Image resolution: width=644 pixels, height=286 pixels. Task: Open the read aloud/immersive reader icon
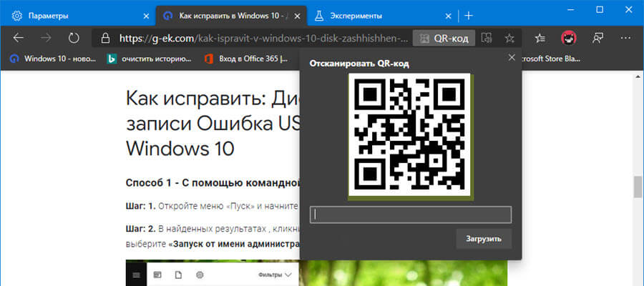click(x=487, y=38)
